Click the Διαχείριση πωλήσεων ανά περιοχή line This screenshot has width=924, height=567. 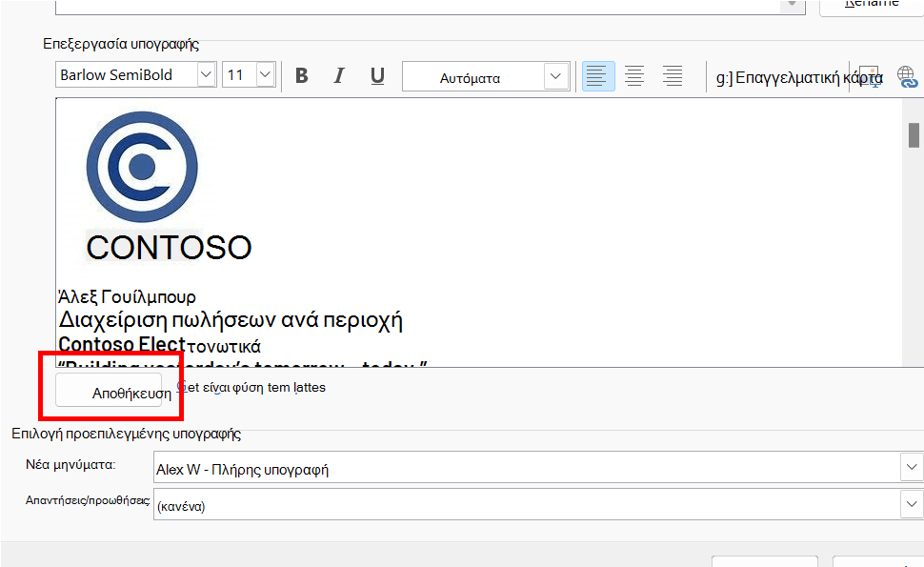[x=231, y=320]
